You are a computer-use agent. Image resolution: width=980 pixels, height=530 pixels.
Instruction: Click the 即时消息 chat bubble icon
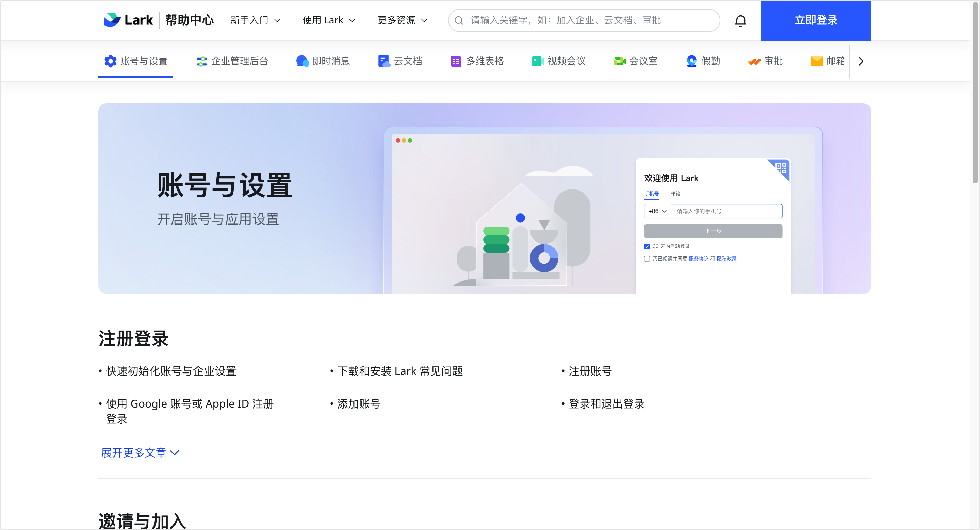pos(303,61)
